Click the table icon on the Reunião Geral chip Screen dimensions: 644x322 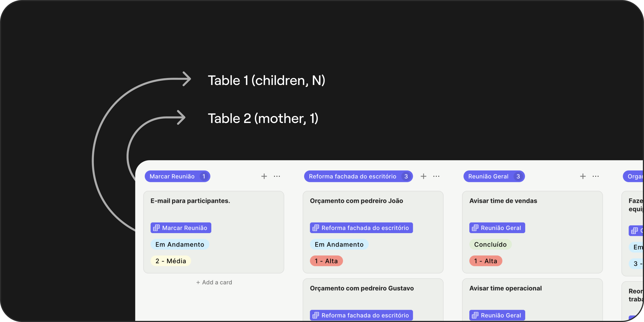[x=475, y=228]
